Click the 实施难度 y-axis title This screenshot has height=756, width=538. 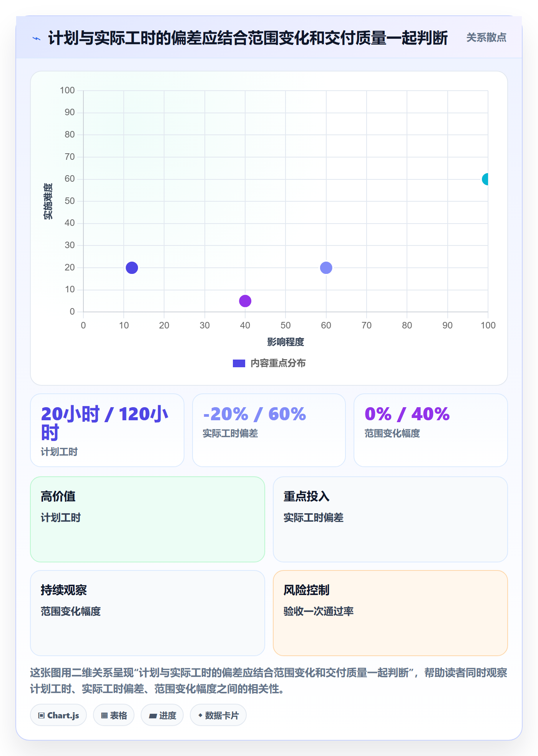point(48,201)
